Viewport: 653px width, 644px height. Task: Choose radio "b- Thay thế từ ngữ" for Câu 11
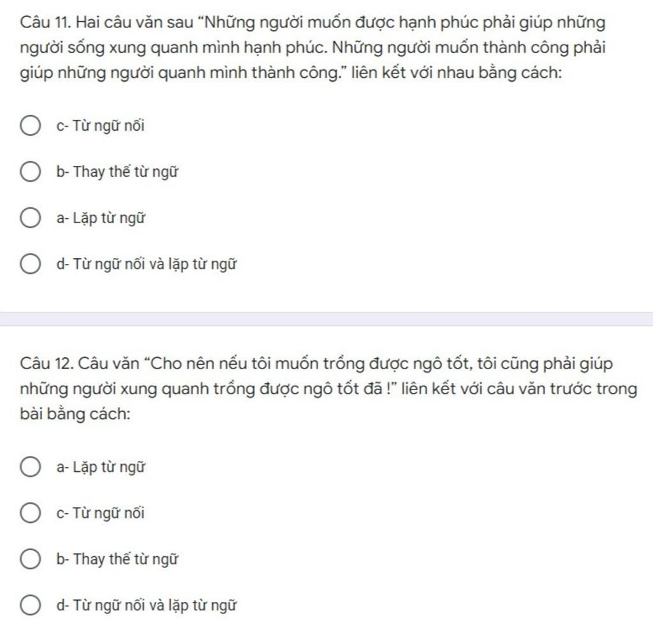coord(31,172)
